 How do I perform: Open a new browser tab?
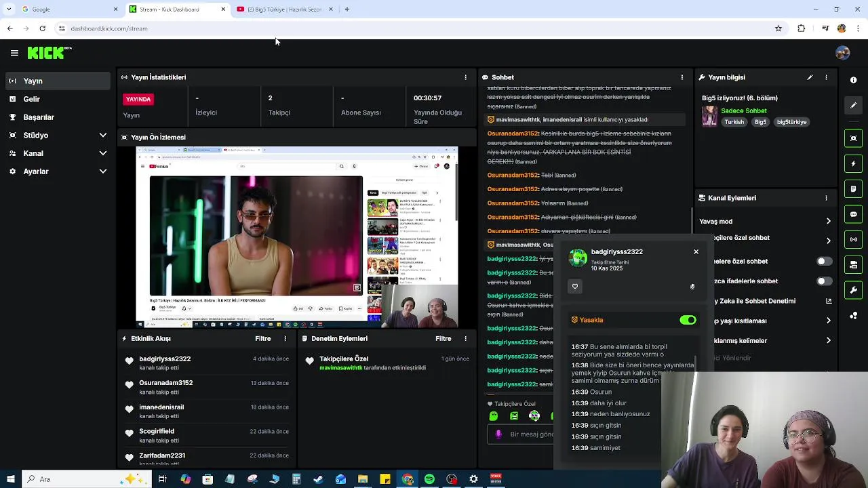coord(347,9)
